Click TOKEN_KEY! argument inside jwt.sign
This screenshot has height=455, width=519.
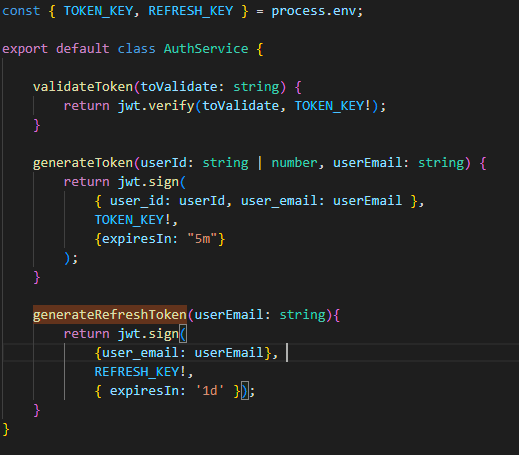[133, 220]
